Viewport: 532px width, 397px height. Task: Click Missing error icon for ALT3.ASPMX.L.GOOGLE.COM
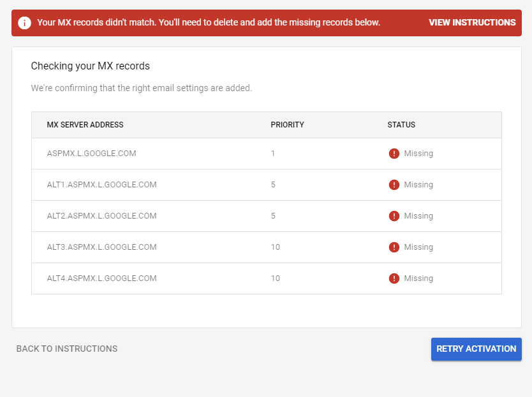(394, 247)
